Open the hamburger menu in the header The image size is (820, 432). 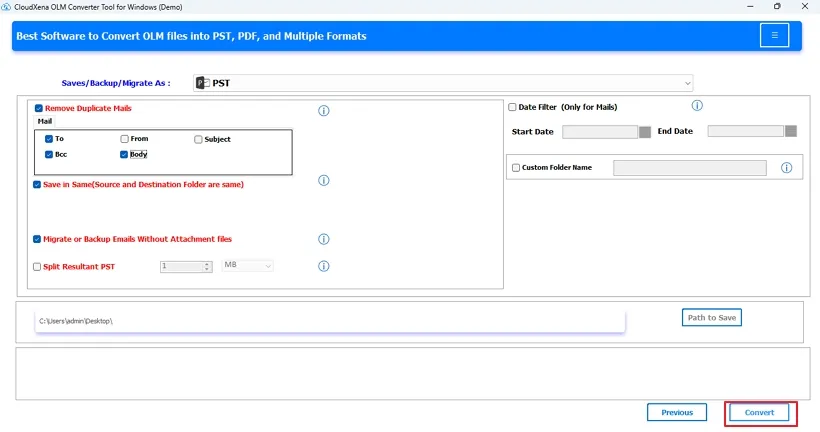(773, 36)
